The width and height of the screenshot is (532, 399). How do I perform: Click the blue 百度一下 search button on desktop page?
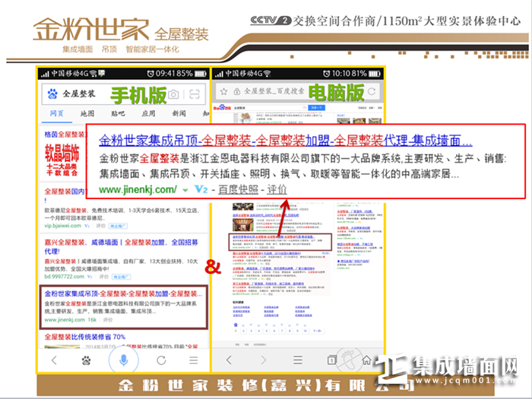click(x=316, y=108)
